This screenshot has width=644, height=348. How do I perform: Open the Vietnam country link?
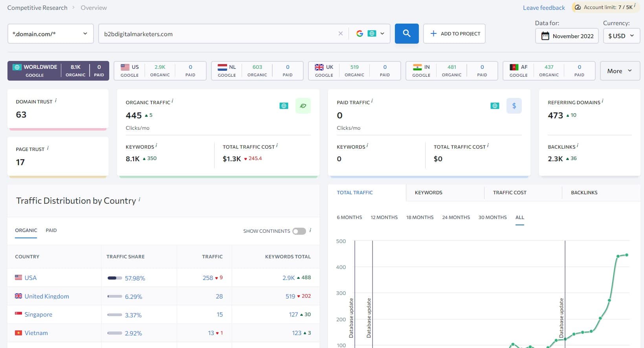(x=36, y=333)
